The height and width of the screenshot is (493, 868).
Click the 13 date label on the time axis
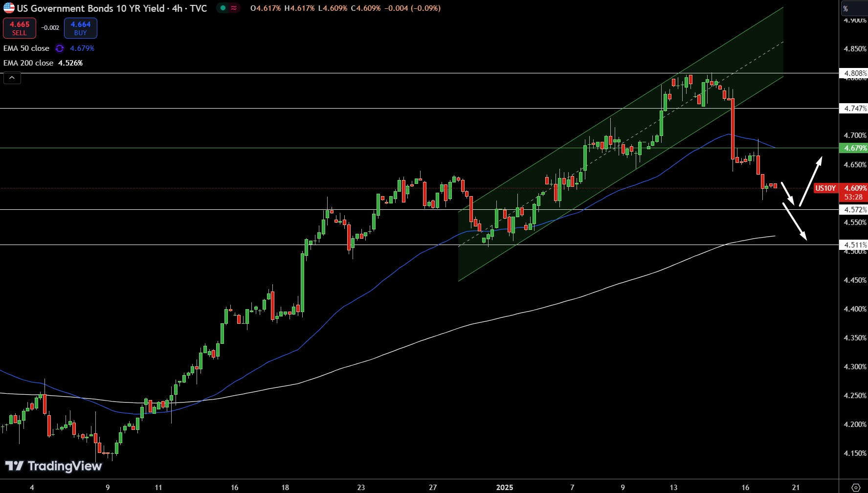tap(673, 488)
